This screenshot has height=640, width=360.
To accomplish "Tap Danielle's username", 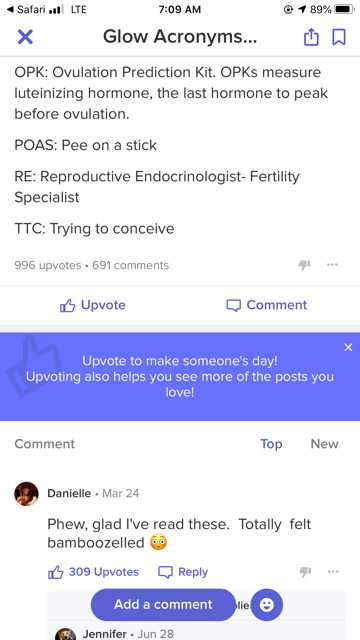I will [69, 493].
